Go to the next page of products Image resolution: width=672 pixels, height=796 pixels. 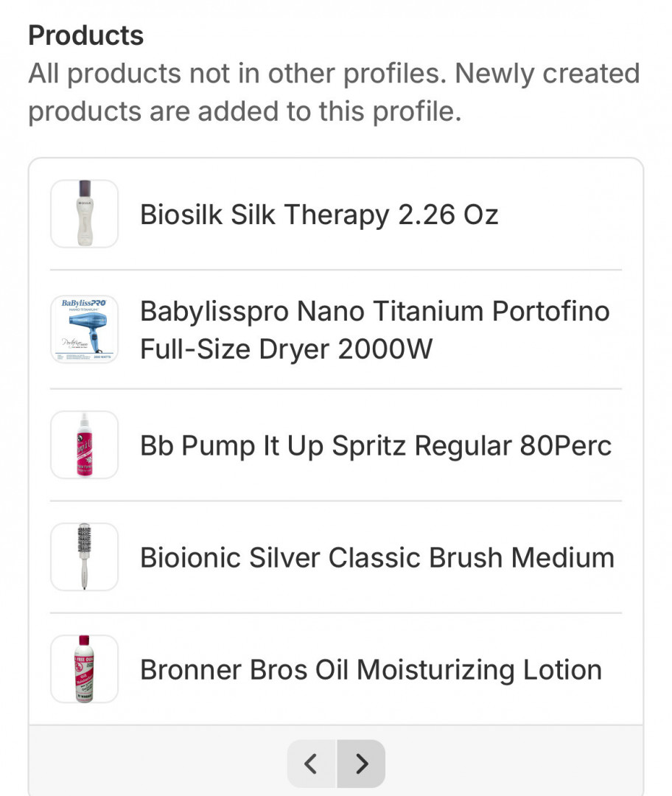click(361, 764)
